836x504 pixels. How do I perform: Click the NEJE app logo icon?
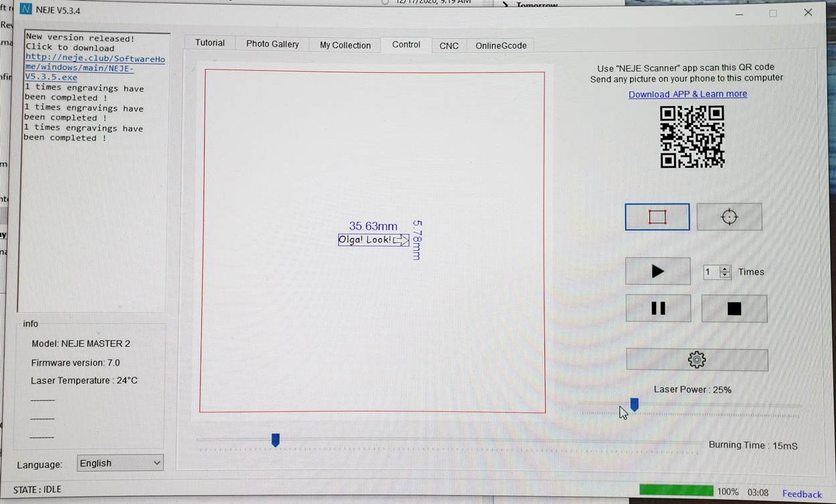(26, 10)
